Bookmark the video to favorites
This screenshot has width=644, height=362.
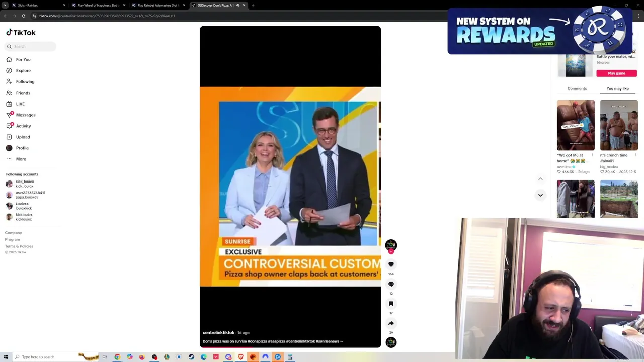[x=391, y=303]
